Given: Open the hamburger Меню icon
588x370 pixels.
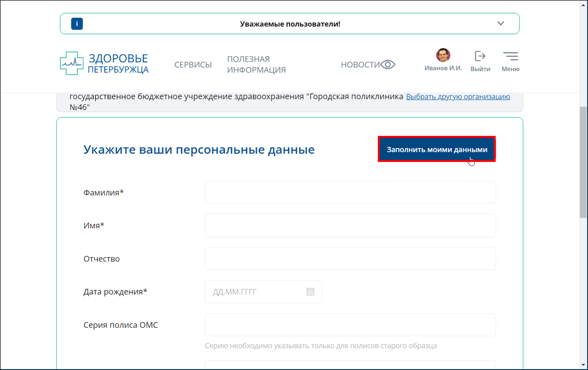Looking at the screenshot, I should coord(510,56).
